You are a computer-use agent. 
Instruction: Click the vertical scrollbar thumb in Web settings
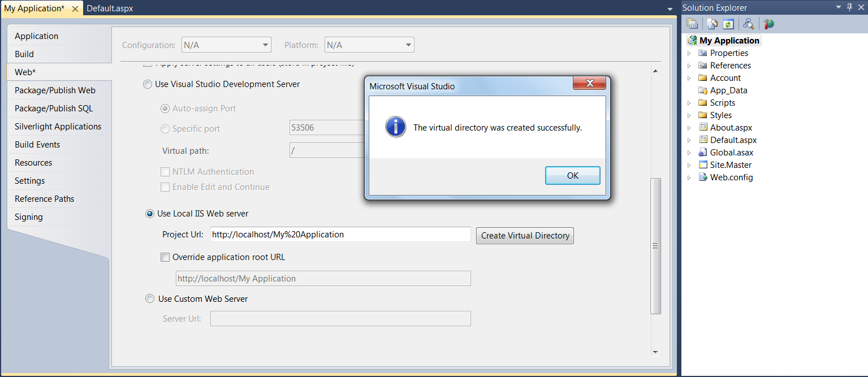tap(656, 246)
